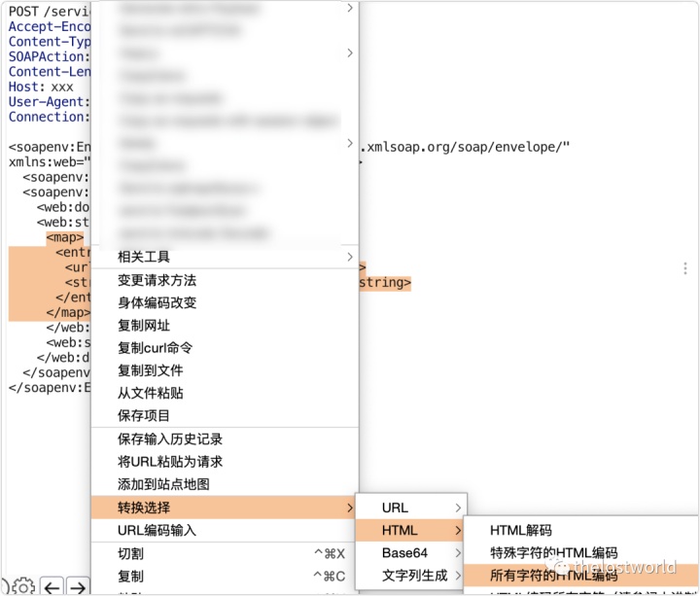Click the .xmlsoap.org/soap/envelope/ text
Image resolution: width=700 pixels, height=596 pixels.
coord(465,147)
